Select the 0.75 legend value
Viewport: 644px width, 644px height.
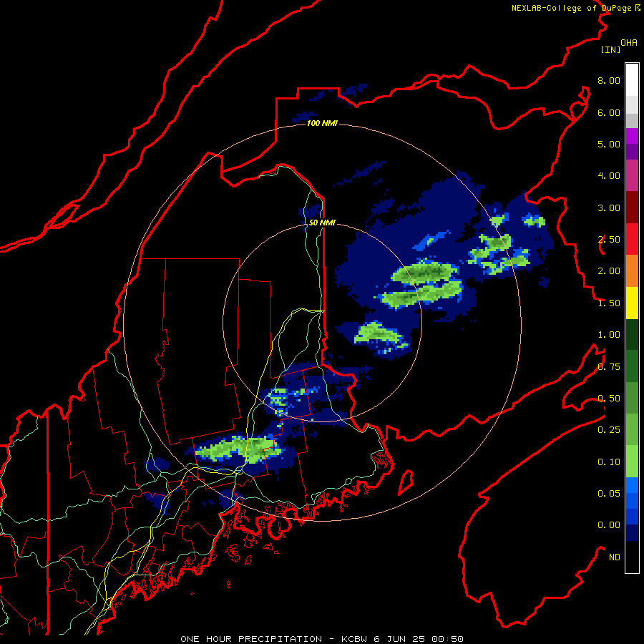(609, 367)
